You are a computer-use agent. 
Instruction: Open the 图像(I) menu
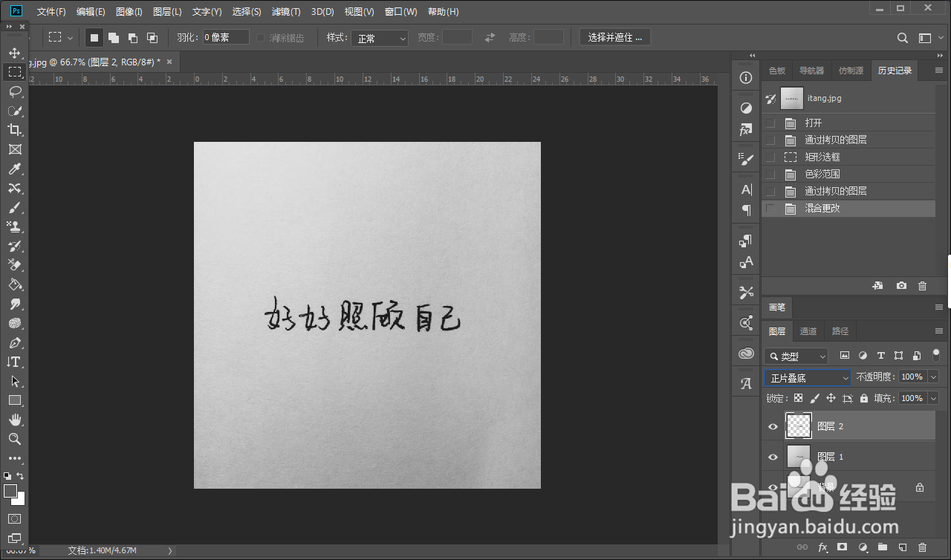tap(129, 12)
